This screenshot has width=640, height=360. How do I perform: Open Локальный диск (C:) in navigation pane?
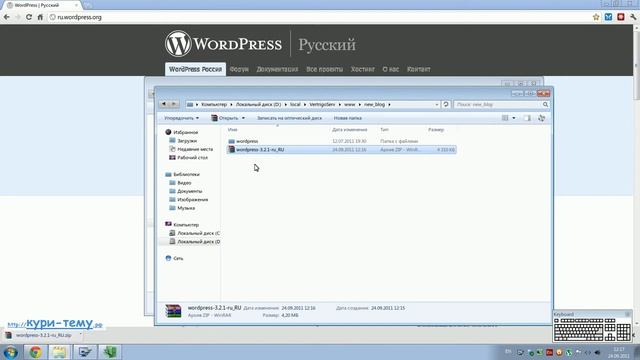coord(198,233)
